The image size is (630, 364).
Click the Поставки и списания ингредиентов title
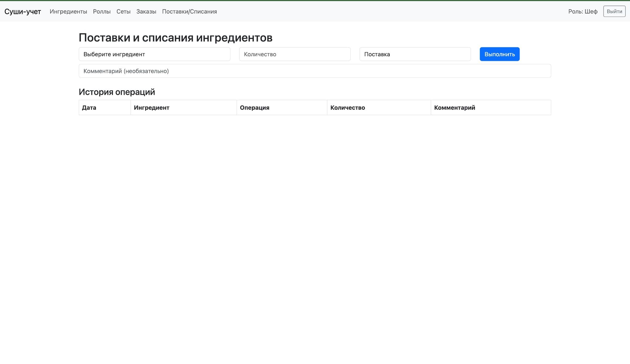[x=175, y=38]
